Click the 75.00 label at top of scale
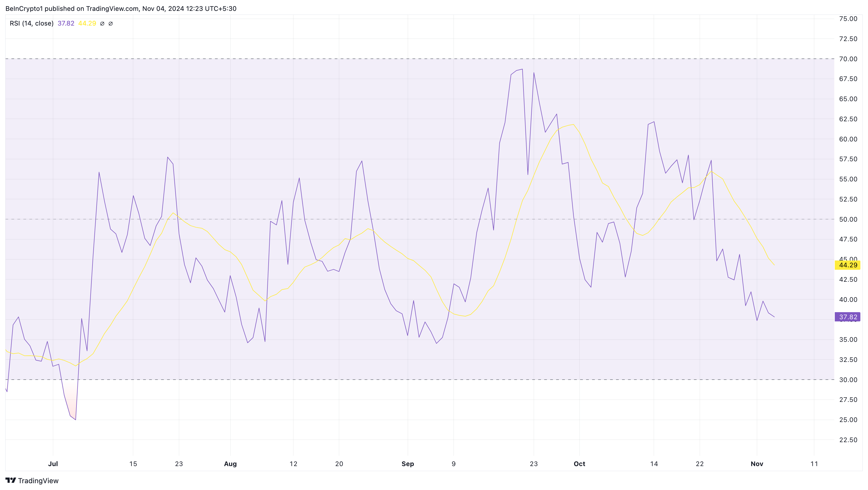868x490 pixels. [x=848, y=19]
